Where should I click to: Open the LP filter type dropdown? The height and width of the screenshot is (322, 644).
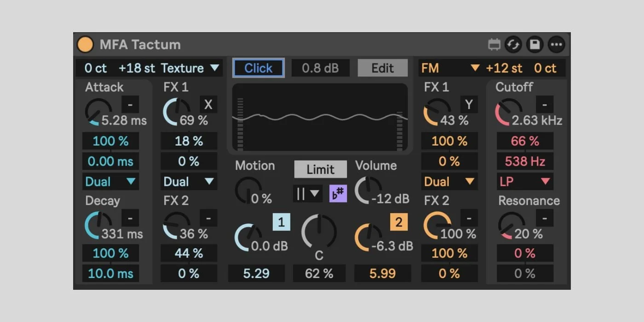pos(524,181)
